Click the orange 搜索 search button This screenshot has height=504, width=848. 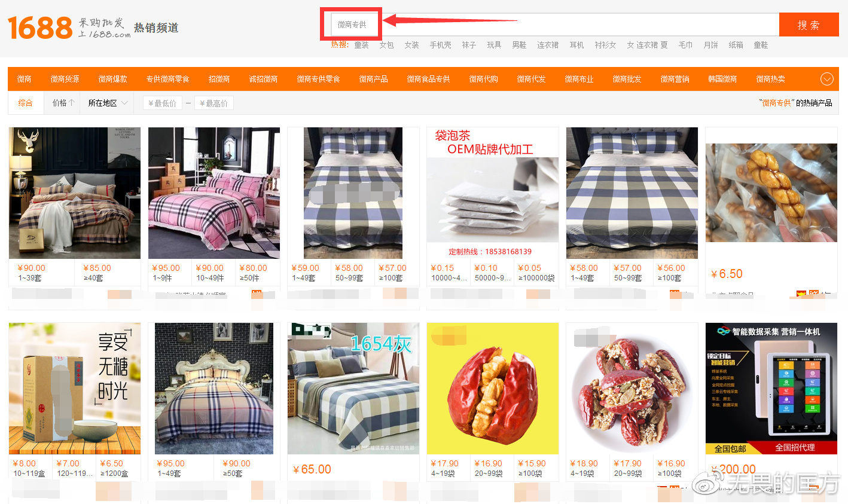[809, 25]
